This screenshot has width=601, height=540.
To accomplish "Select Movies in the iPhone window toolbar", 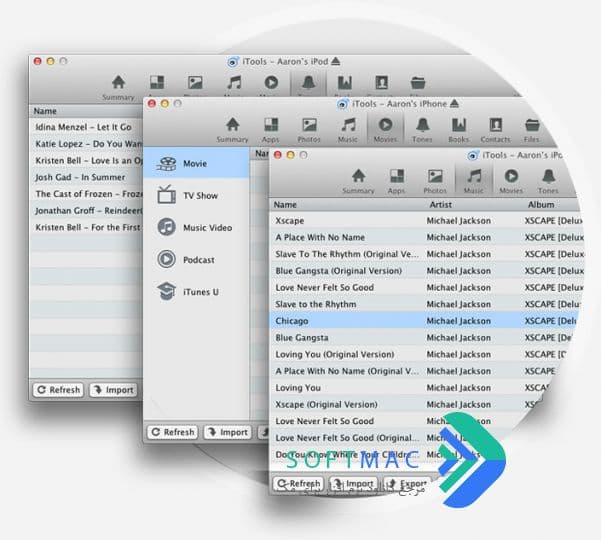I will pos(385,130).
